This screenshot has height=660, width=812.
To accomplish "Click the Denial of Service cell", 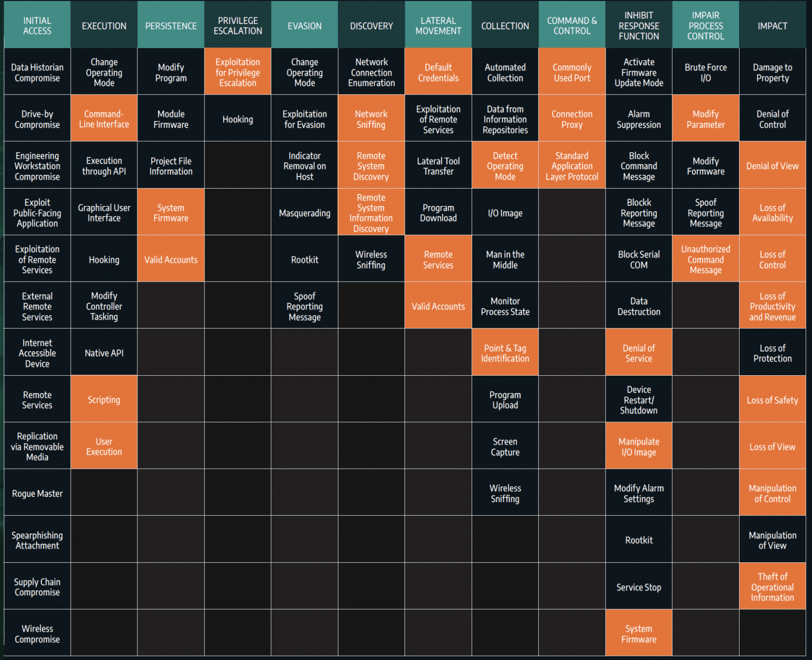I will point(639,352).
